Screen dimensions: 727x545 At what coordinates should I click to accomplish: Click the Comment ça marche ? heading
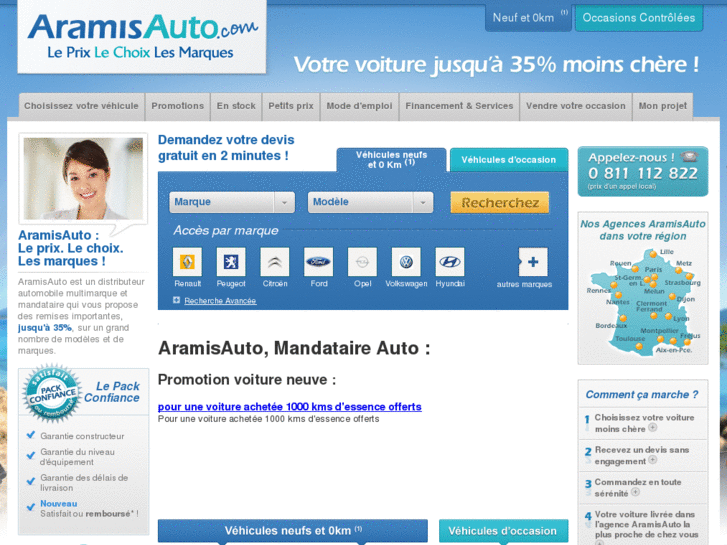tap(642, 395)
